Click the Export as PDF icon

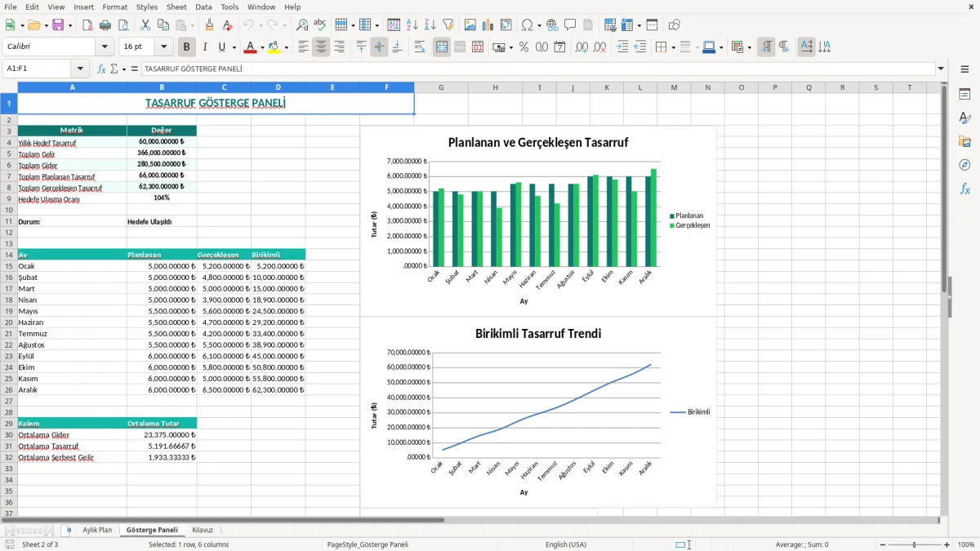(x=87, y=25)
